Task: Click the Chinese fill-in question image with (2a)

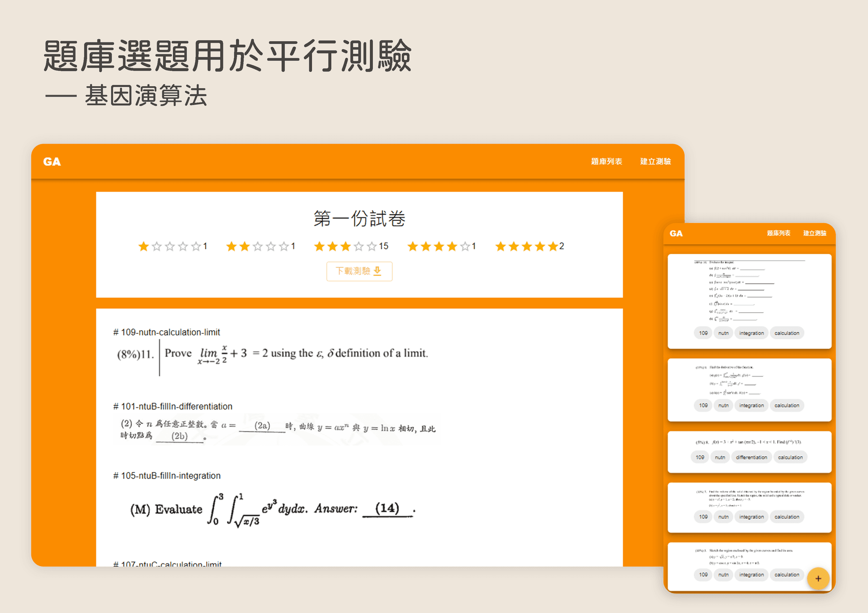Action: 278,430
